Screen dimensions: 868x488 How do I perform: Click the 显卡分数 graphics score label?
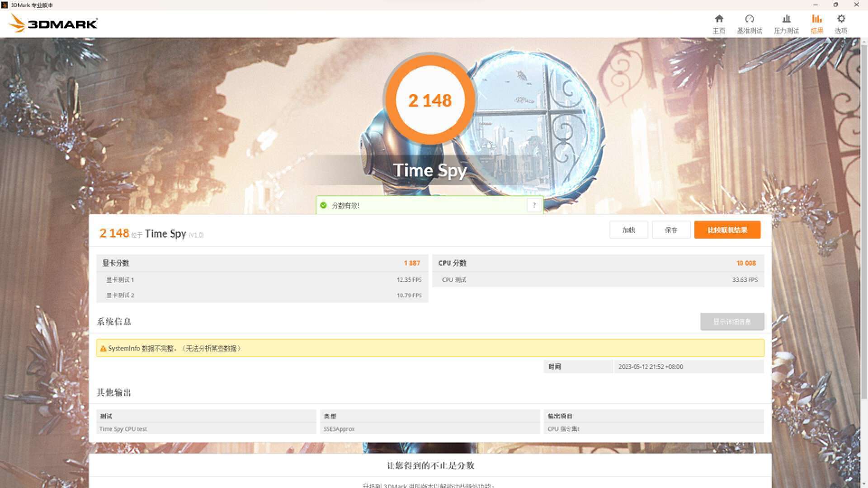(x=116, y=263)
